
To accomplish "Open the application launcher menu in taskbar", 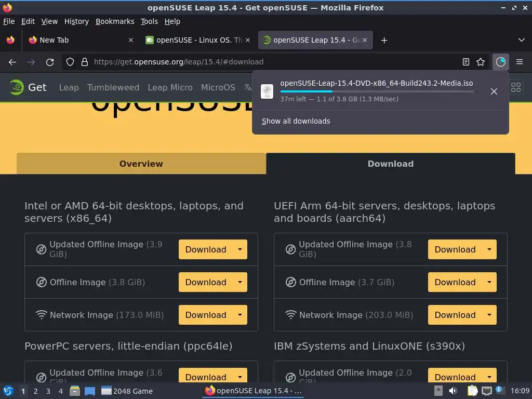I will pos(8,391).
